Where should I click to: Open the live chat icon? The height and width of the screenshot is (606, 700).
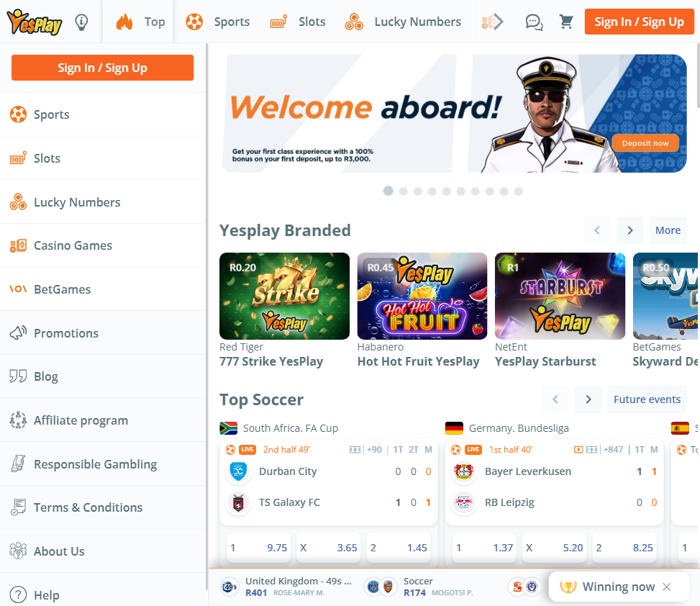(x=534, y=22)
